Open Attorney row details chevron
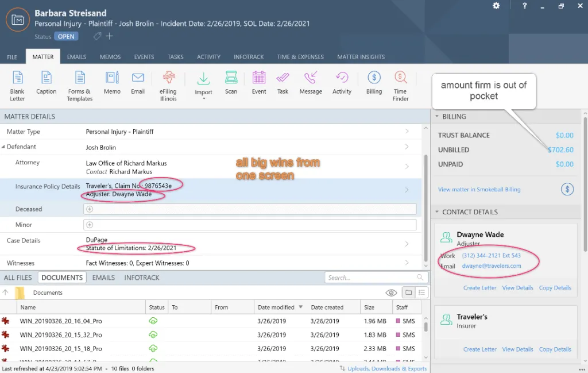The height and width of the screenshot is (373, 588). (x=407, y=166)
